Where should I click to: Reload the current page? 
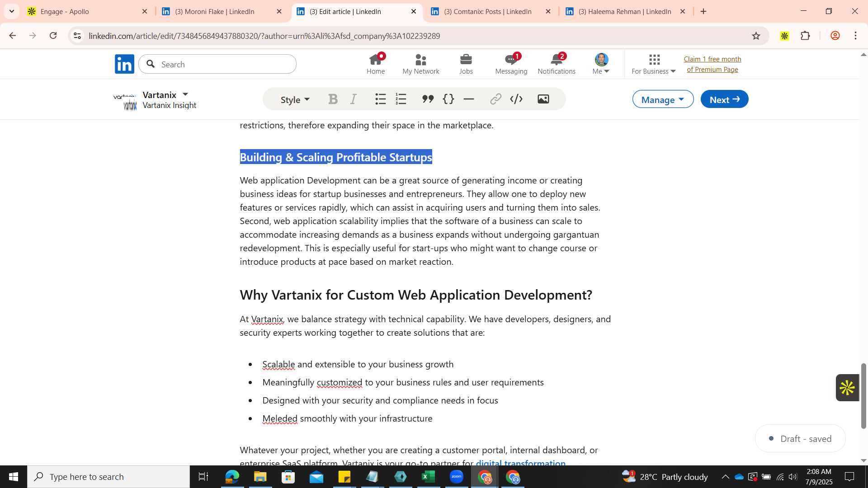click(x=53, y=36)
